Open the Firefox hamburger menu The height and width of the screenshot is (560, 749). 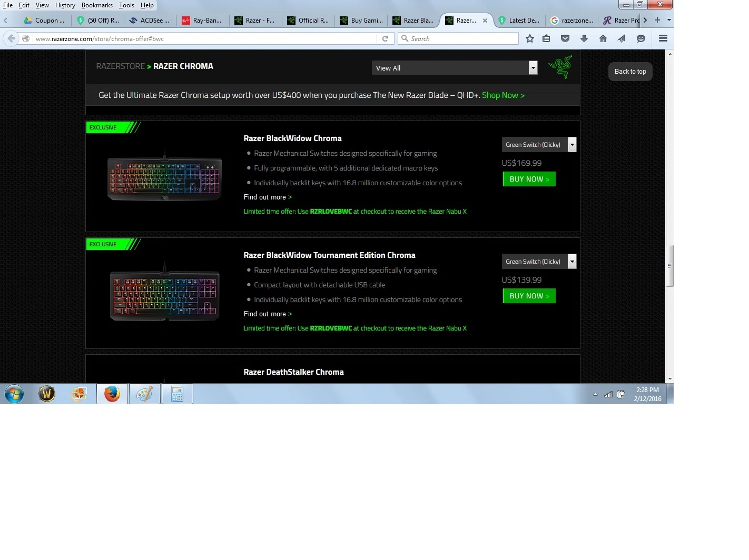pyautogui.click(x=663, y=38)
